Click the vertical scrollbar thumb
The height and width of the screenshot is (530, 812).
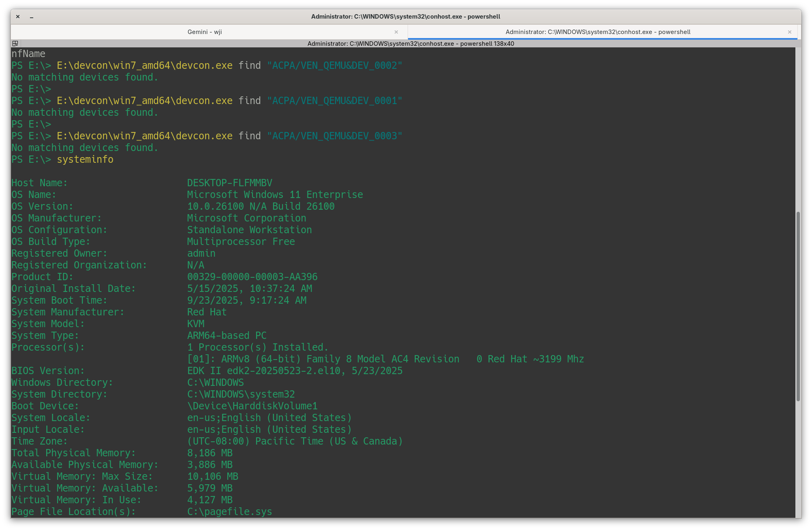(x=798, y=306)
